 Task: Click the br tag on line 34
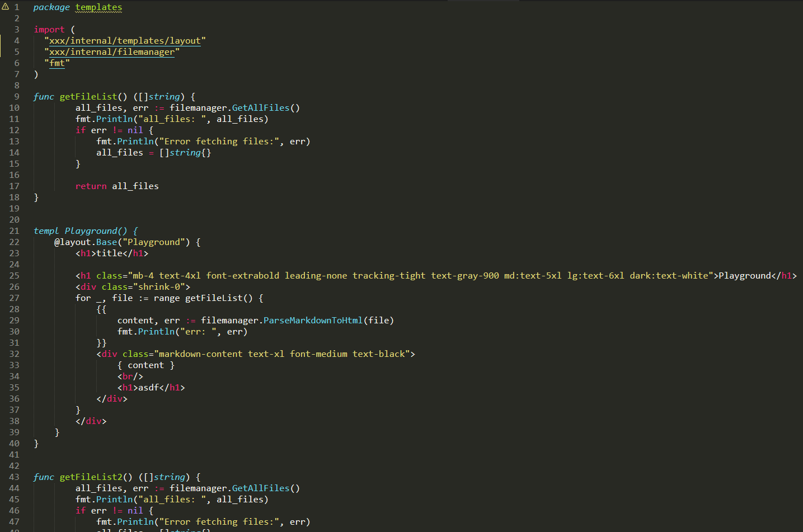click(130, 376)
